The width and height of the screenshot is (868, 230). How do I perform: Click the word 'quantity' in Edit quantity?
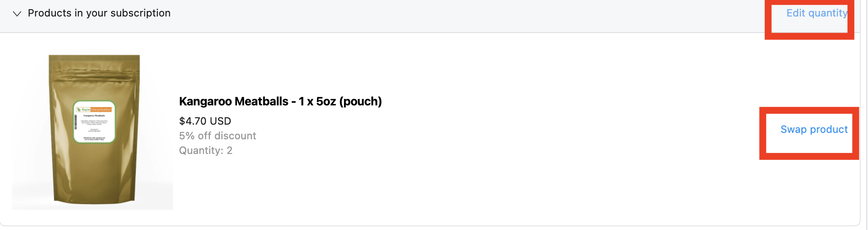(x=828, y=13)
